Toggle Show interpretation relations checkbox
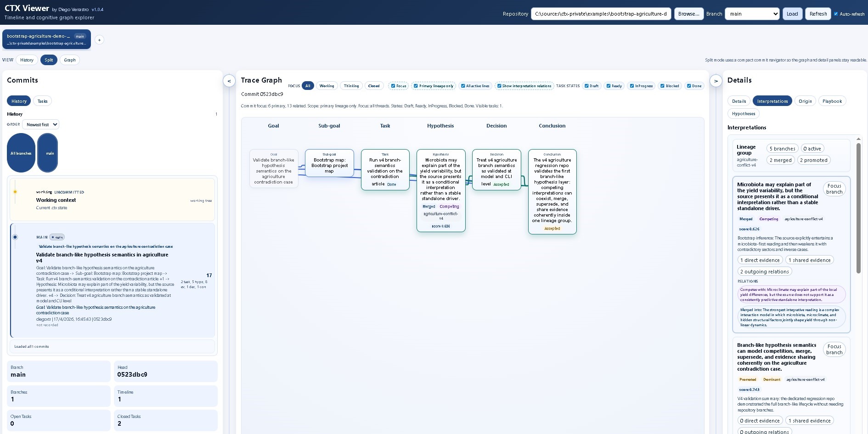The height and width of the screenshot is (434, 868). (499, 86)
